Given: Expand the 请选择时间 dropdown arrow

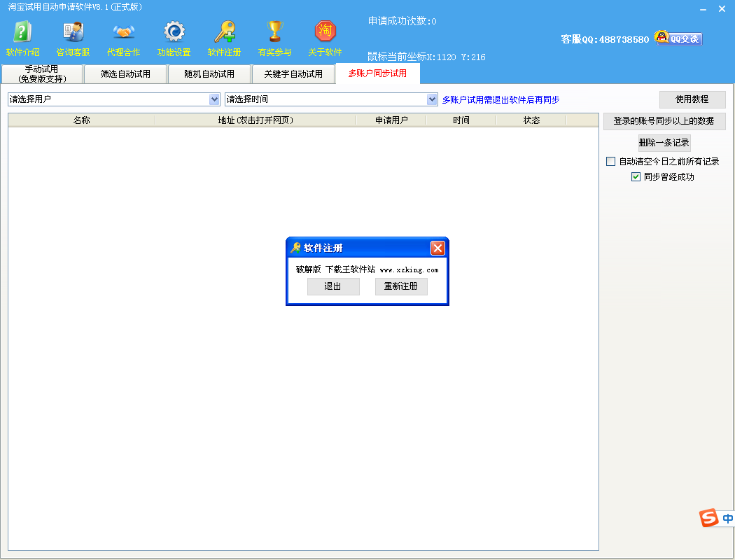Looking at the screenshot, I should tap(432, 99).
